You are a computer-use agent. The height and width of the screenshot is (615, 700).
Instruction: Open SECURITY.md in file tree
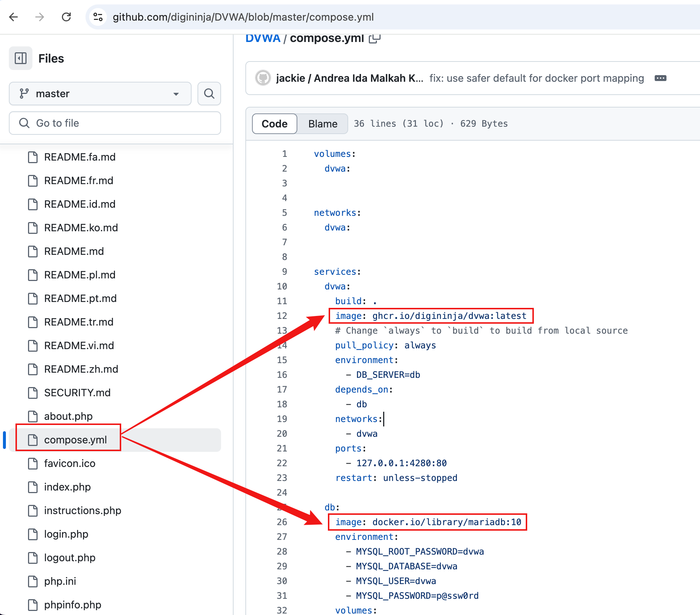click(77, 393)
